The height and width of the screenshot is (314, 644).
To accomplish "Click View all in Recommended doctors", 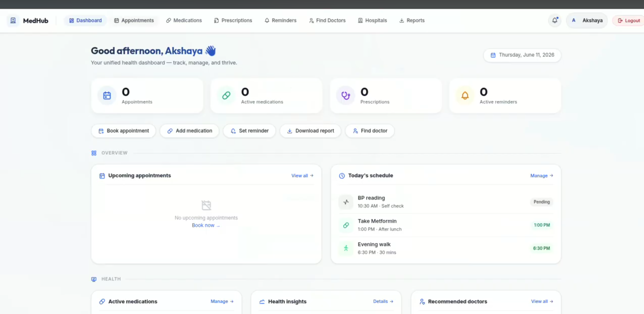I will tap(542, 301).
